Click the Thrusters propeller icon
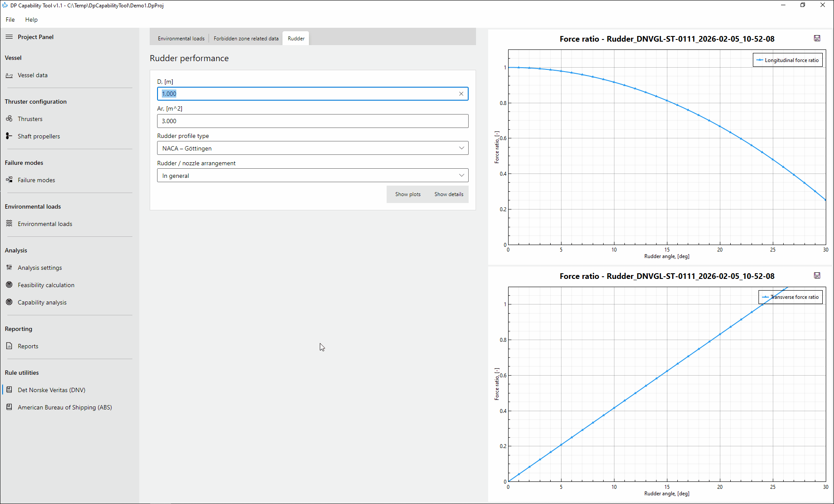 point(9,119)
